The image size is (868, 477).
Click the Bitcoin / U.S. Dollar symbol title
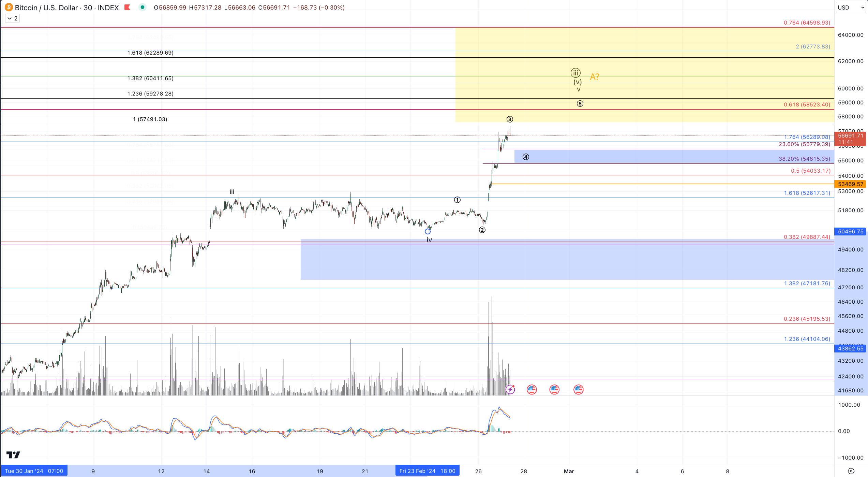[46, 8]
